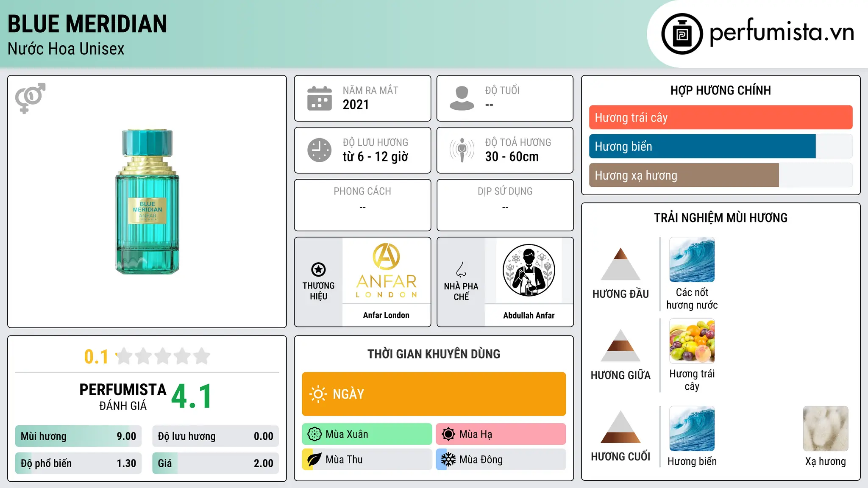Click the sun icon in the Ngày bar
Screen dimensions: 868x488
[318, 394]
